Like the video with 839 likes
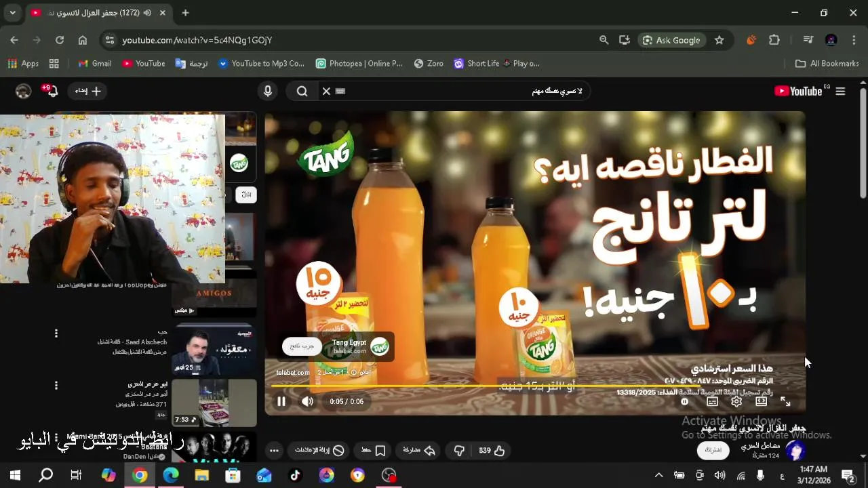868x488 pixels. [x=492, y=450]
